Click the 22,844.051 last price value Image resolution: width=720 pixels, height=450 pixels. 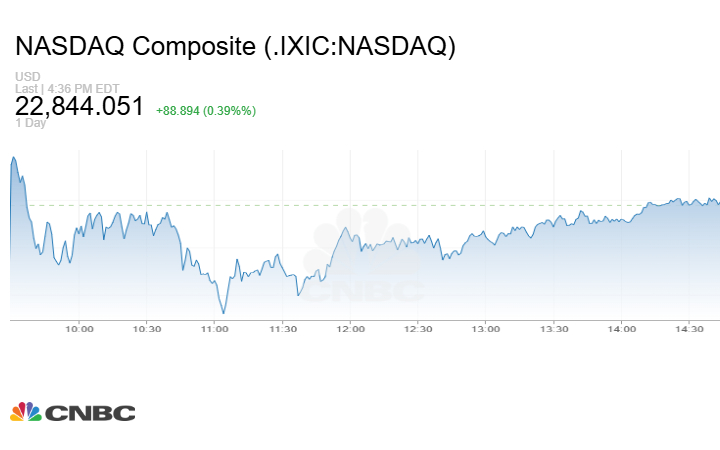click(80, 106)
